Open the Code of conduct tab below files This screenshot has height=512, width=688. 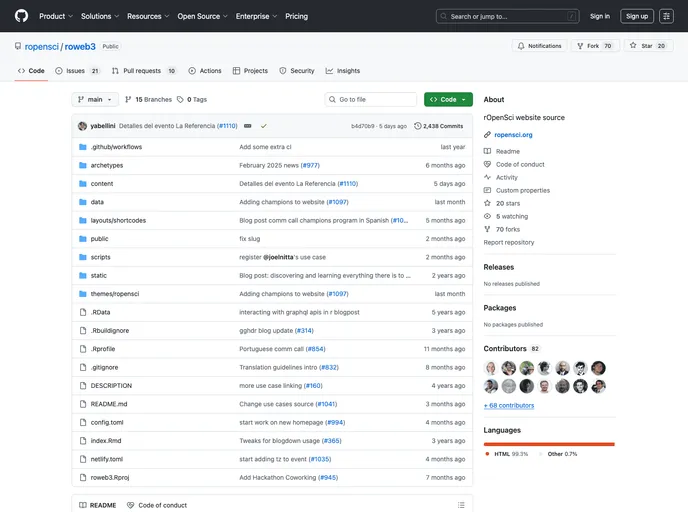157,505
